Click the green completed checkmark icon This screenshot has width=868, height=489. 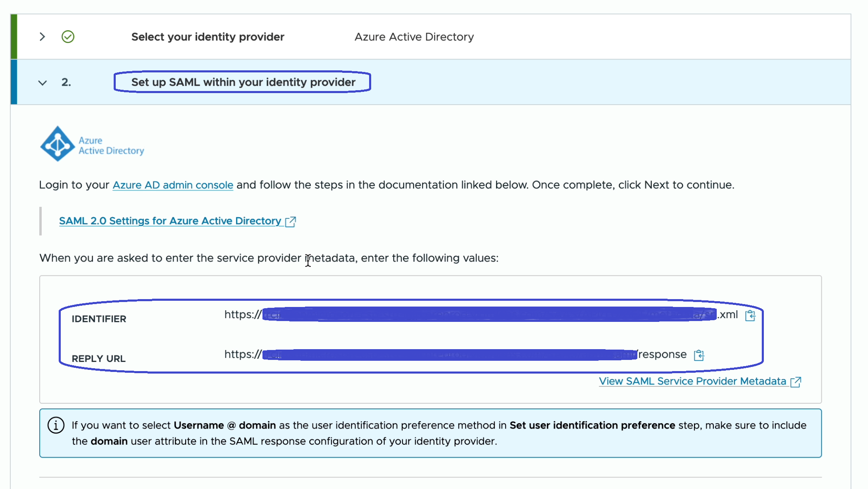coord(68,37)
